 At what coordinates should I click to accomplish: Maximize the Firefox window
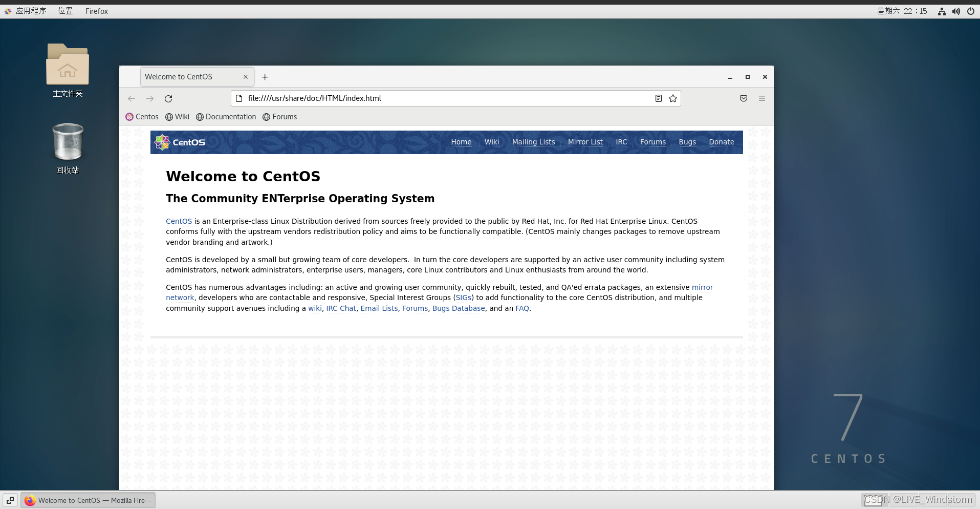[x=748, y=77]
